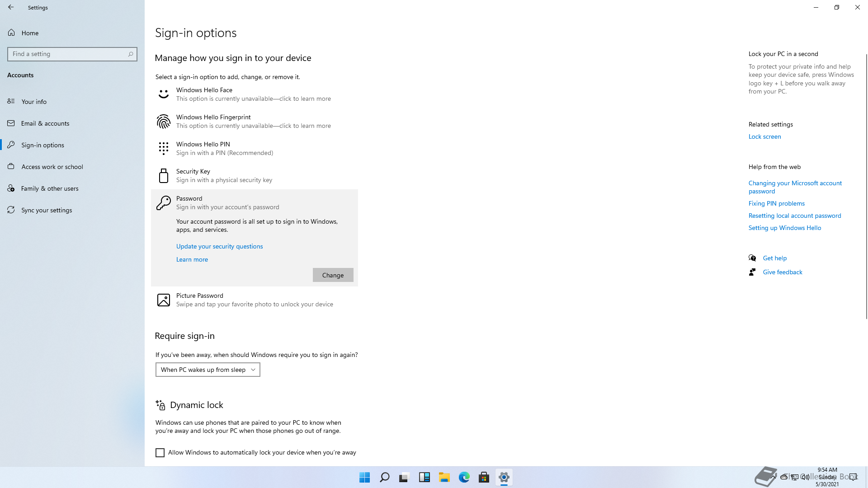Open Widgets panel from taskbar
Screen dimensions: 868x488
[x=424, y=477]
